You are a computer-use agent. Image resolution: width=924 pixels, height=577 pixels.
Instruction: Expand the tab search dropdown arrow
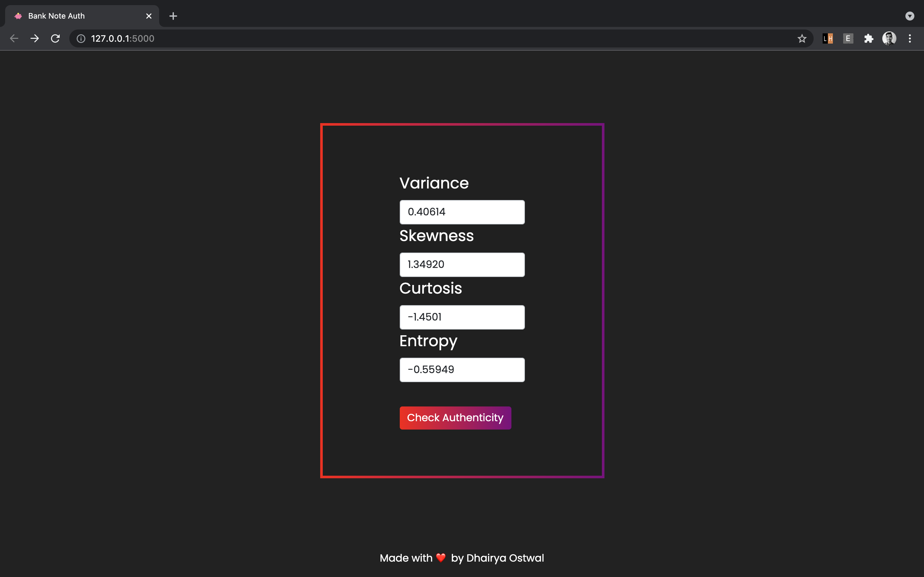(910, 16)
